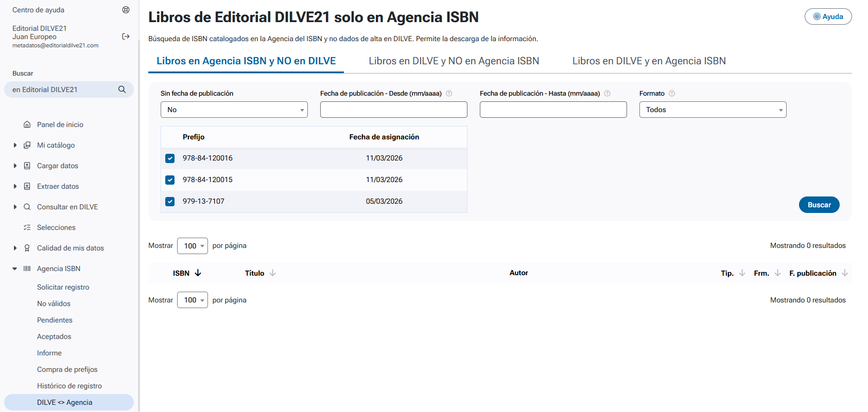868x412 pixels.
Task: Open the Formato dropdown showing Todos
Action: (713, 110)
